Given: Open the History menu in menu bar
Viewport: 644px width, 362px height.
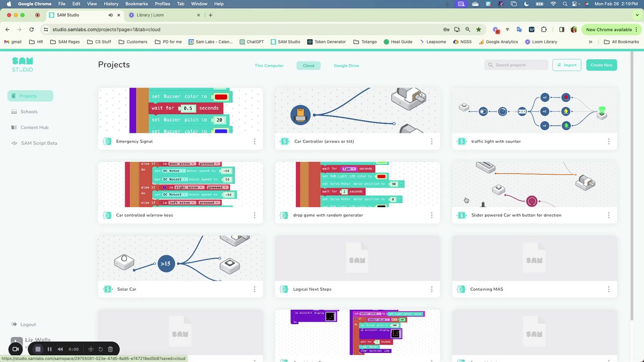Looking at the screenshot, I should [x=111, y=4].
